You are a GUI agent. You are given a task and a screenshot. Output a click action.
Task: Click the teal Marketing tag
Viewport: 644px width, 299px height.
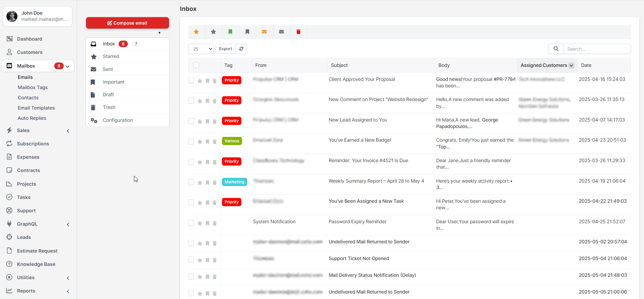[235, 182]
